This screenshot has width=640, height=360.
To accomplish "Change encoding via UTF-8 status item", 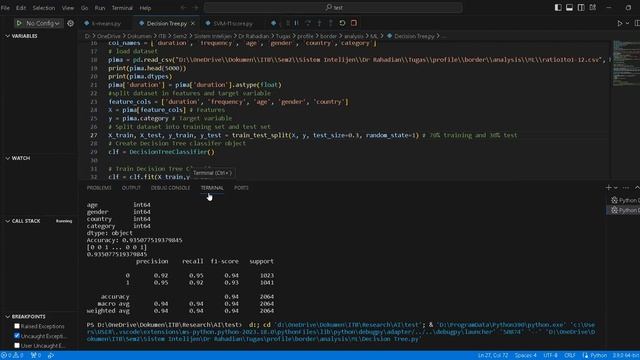I will coord(550,355).
